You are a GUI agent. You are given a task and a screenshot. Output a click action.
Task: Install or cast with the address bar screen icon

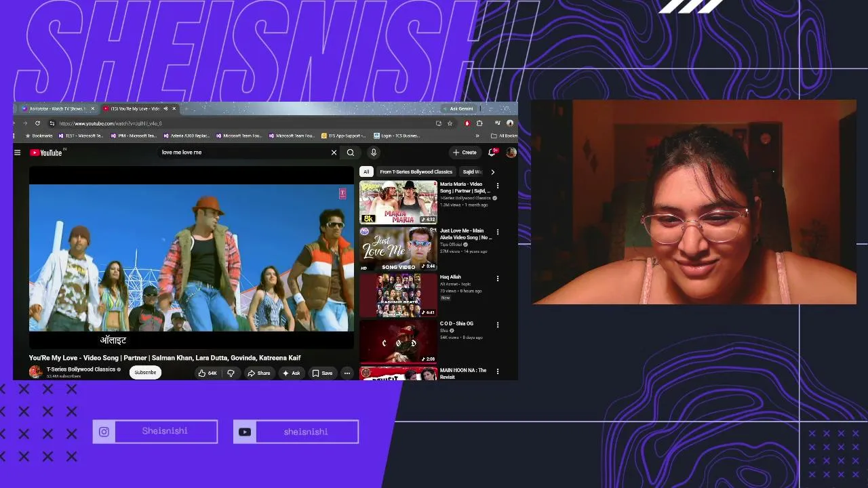pyautogui.click(x=438, y=123)
